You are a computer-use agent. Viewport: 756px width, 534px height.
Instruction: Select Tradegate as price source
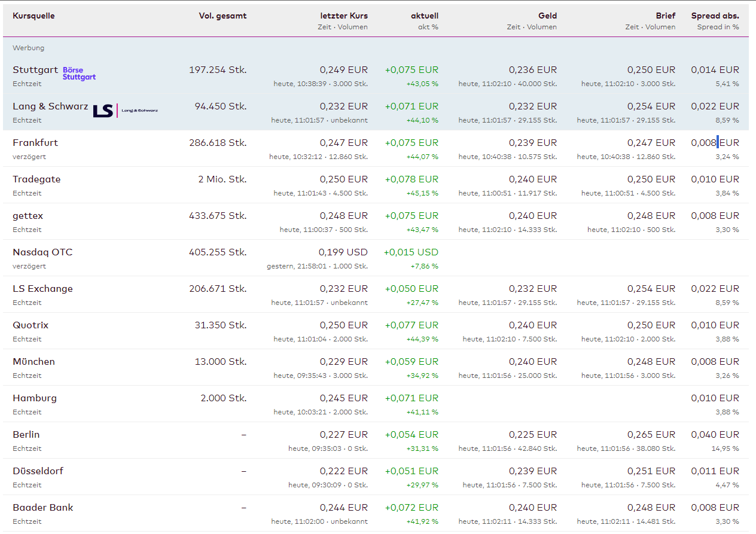36,179
